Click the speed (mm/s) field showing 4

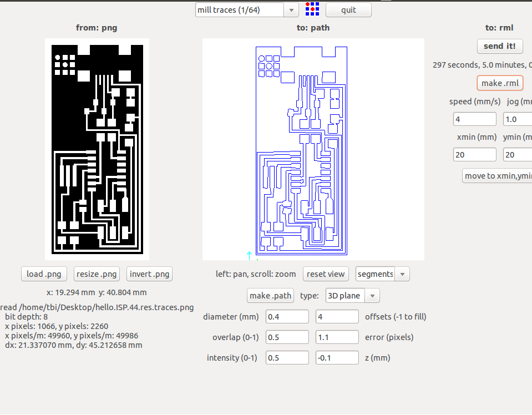[x=475, y=119]
